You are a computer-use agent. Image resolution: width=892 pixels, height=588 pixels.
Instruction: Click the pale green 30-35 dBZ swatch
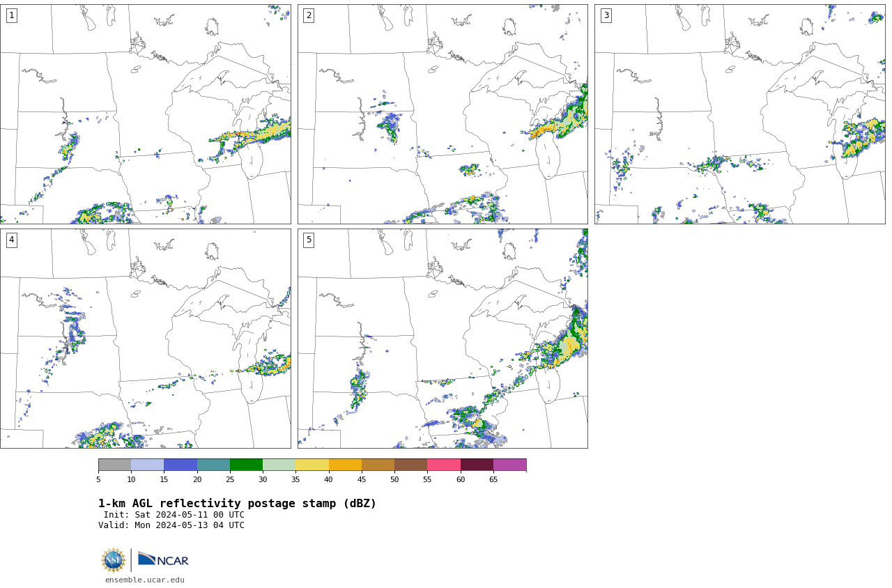point(279,465)
